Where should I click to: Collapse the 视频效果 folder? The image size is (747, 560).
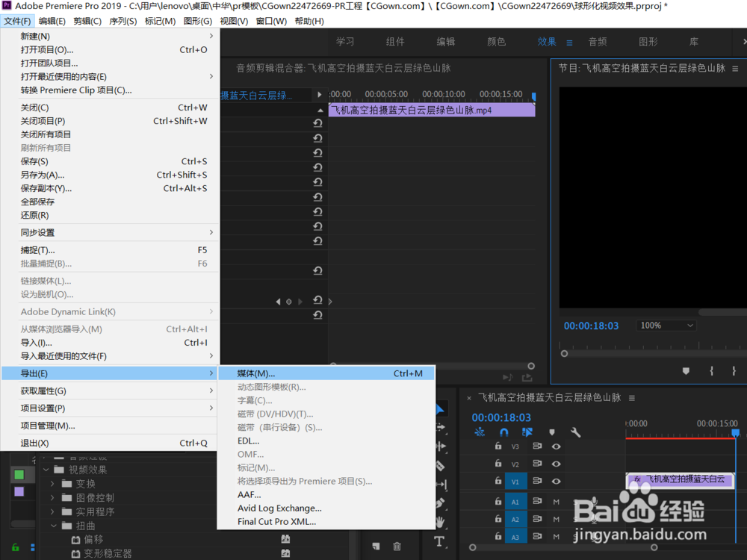click(x=46, y=470)
